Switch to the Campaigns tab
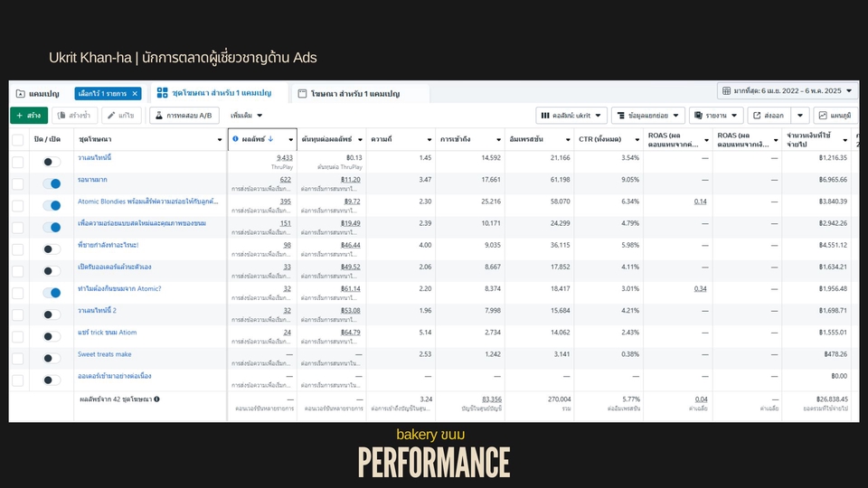 [38, 93]
